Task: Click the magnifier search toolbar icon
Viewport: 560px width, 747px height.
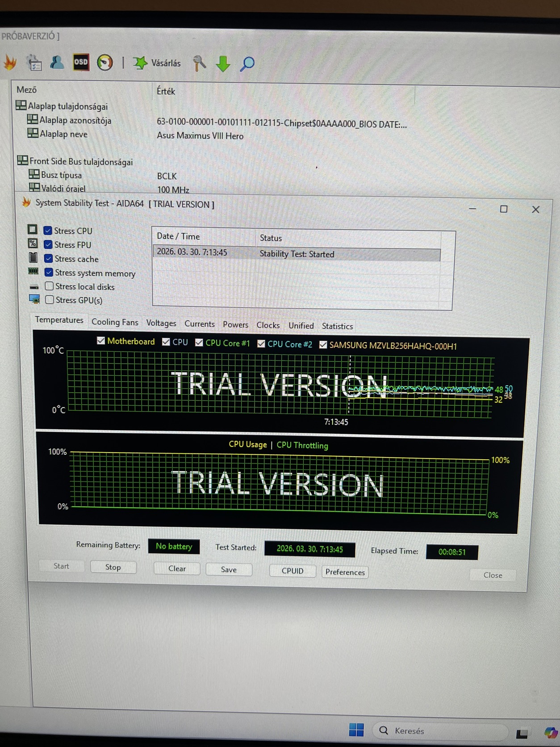Action: tap(247, 64)
